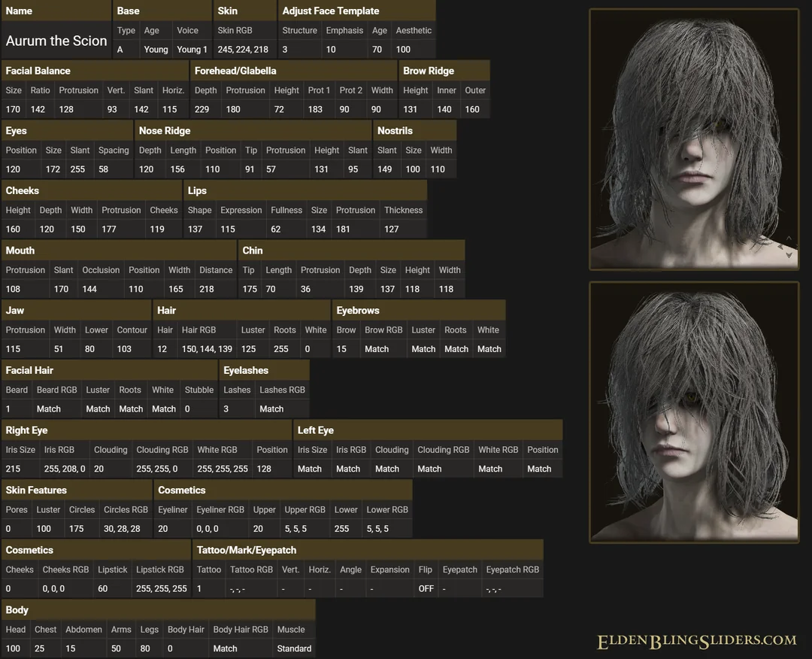Click the Flip value 'OFF'

(x=426, y=588)
